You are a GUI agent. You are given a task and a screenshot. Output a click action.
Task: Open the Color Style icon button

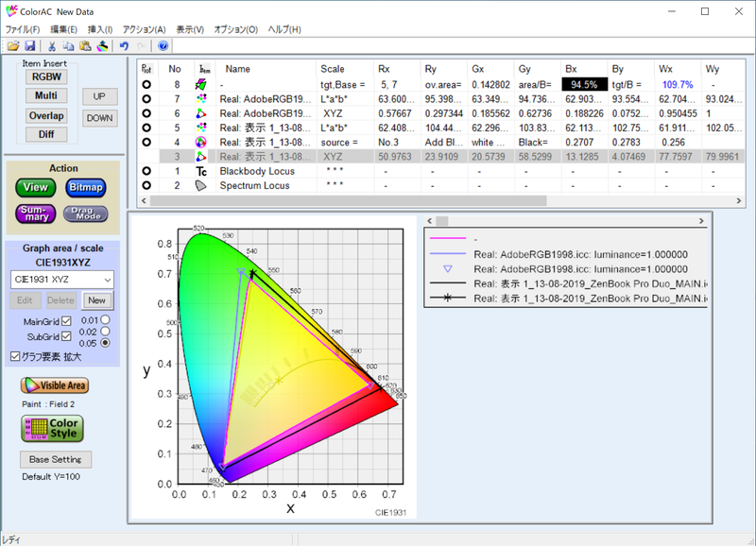tap(52, 428)
